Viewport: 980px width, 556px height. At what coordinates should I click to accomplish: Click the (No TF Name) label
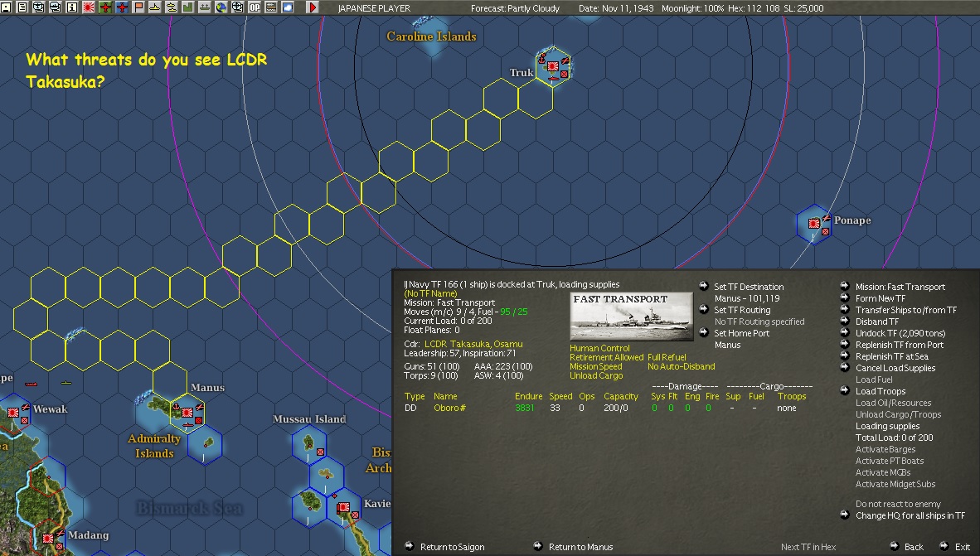tap(430, 293)
